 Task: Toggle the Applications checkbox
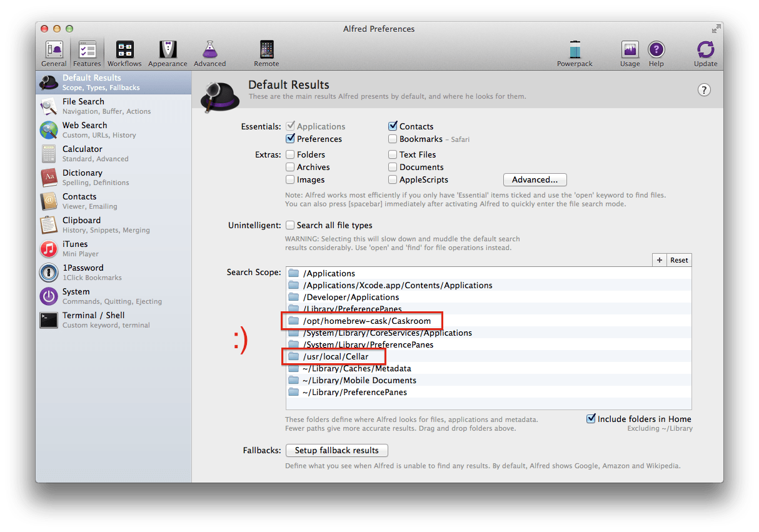pos(290,126)
